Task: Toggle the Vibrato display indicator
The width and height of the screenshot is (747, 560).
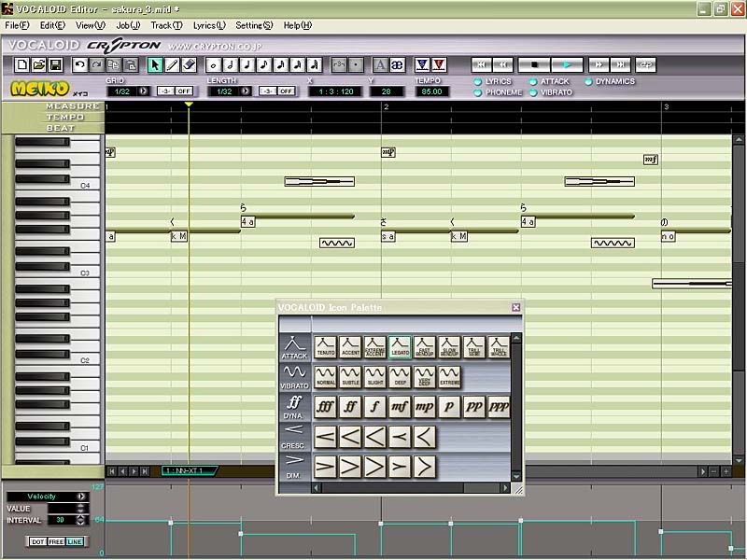Action: (x=533, y=92)
